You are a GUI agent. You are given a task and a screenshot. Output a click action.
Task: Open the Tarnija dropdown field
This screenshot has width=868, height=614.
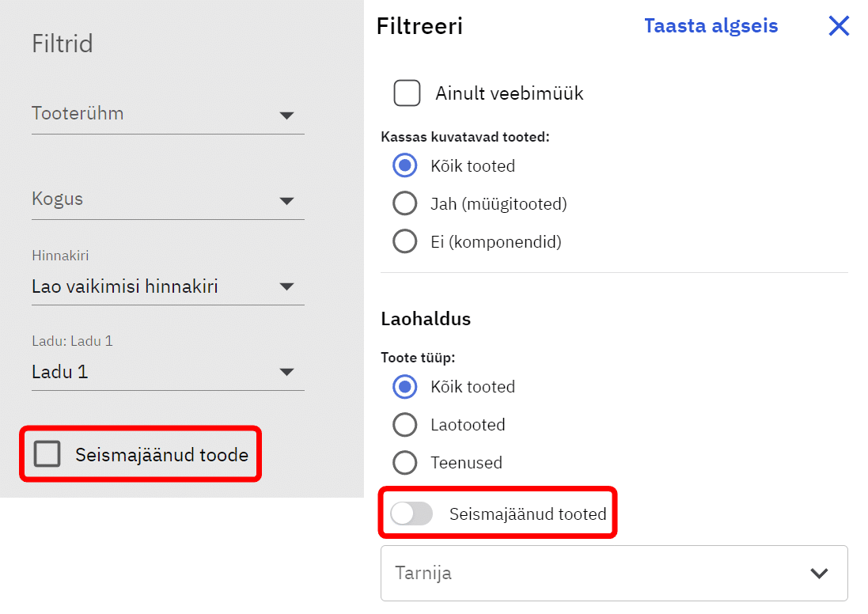tap(586, 573)
